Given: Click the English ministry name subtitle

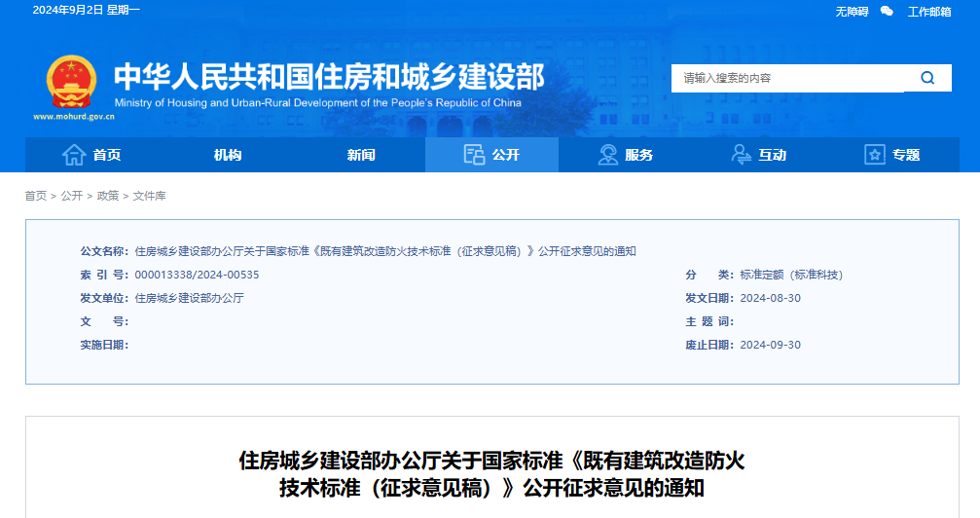Looking at the screenshot, I should pos(317,102).
